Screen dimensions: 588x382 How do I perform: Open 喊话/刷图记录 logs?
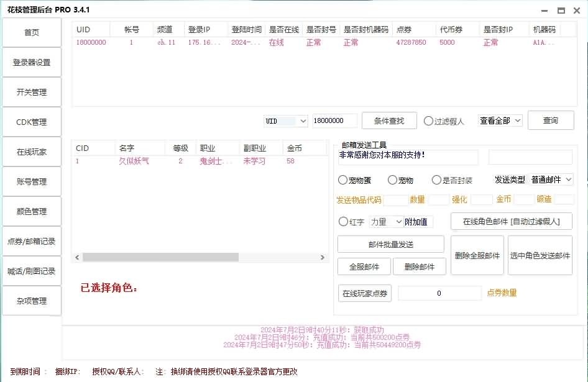tap(31, 271)
